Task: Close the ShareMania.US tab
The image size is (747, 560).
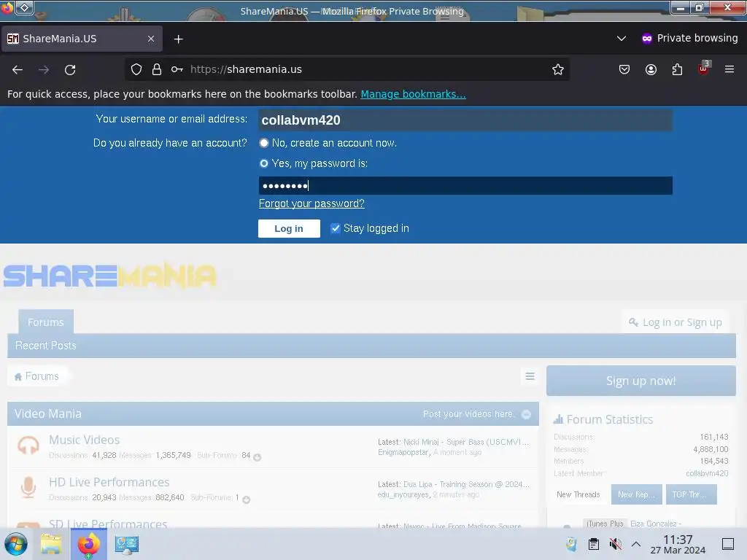Action: click(x=151, y=39)
